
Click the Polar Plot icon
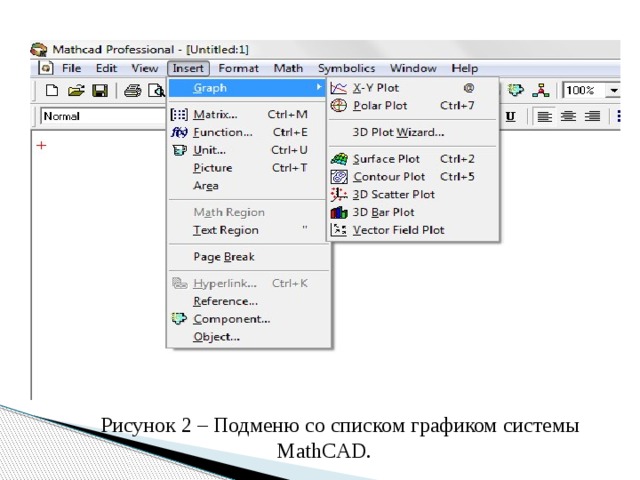pyautogui.click(x=338, y=105)
